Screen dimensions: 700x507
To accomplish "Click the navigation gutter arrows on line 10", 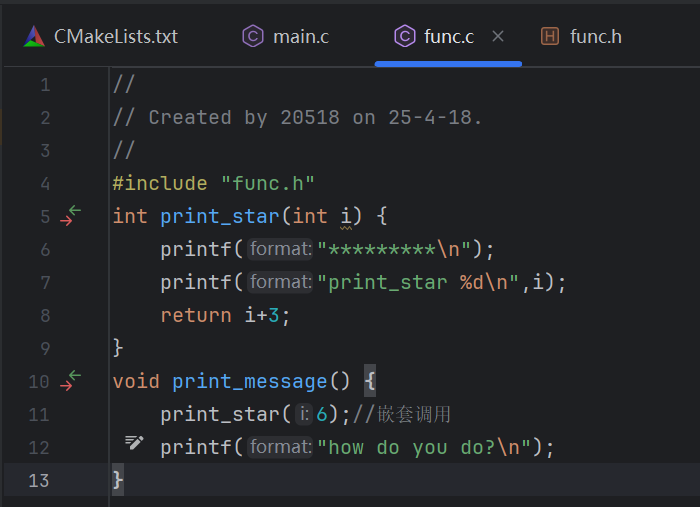I will (x=71, y=381).
